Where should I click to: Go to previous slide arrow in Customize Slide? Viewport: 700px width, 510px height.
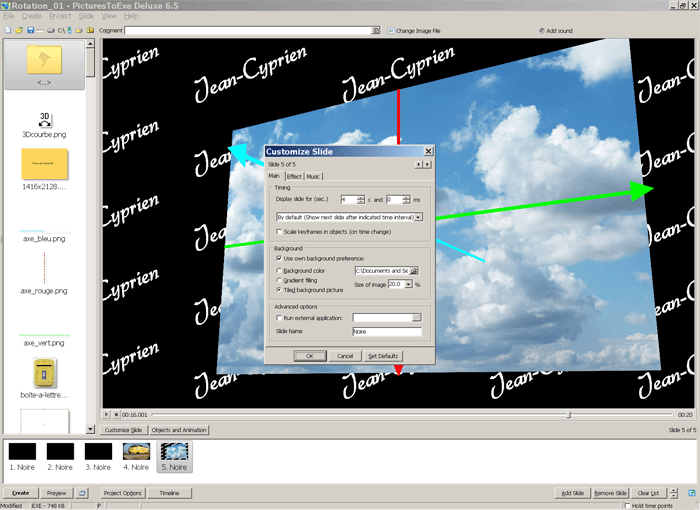pos(418,164)
